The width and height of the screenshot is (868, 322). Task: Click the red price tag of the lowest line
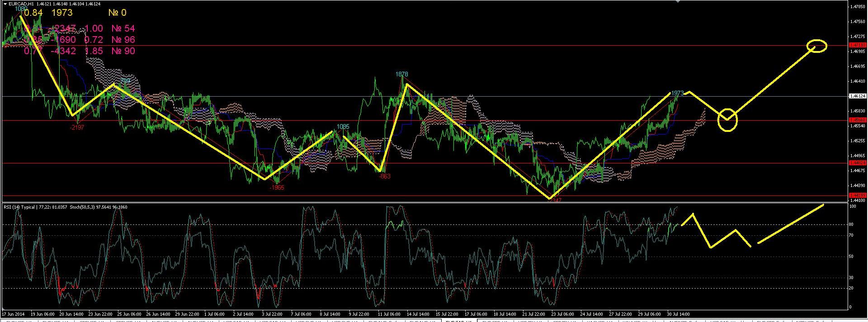[x=858, y=196]
